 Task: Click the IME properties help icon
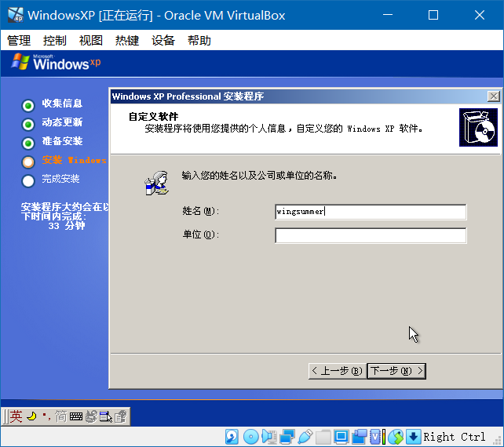click(121, 417)
